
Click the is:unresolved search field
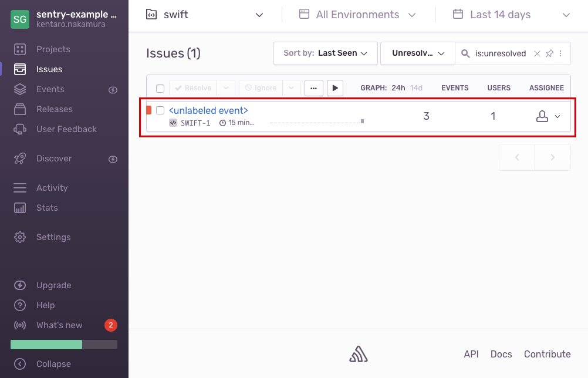coord(501,53)
